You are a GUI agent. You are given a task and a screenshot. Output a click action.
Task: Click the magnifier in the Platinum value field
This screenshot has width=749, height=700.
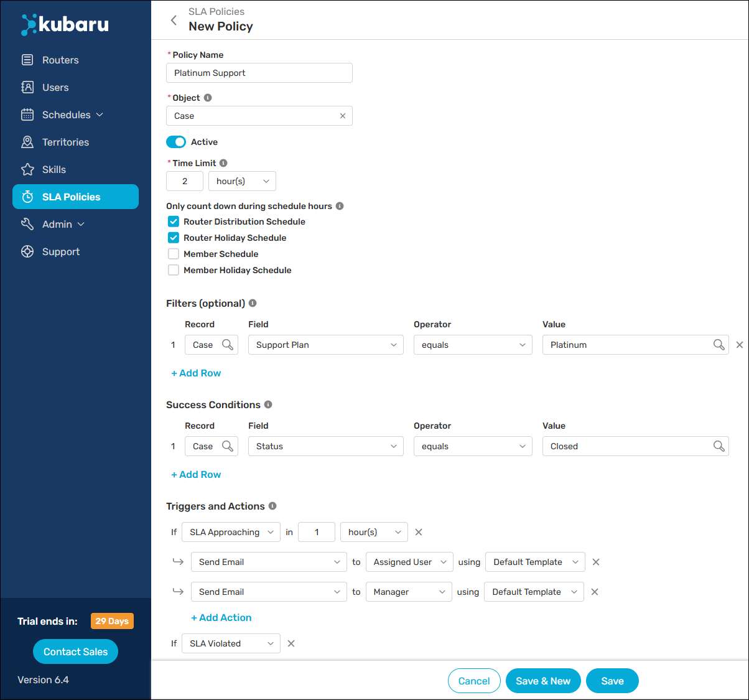719,345
